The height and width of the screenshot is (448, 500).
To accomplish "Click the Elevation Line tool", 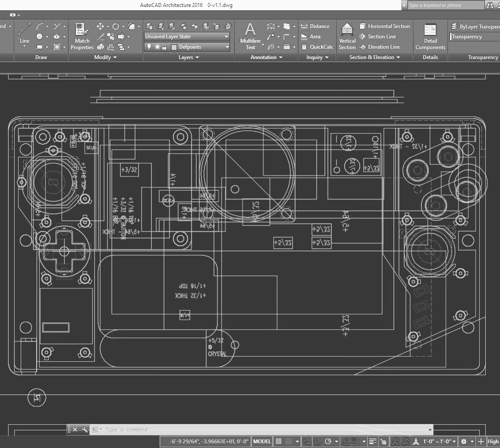I will (380, 47).
